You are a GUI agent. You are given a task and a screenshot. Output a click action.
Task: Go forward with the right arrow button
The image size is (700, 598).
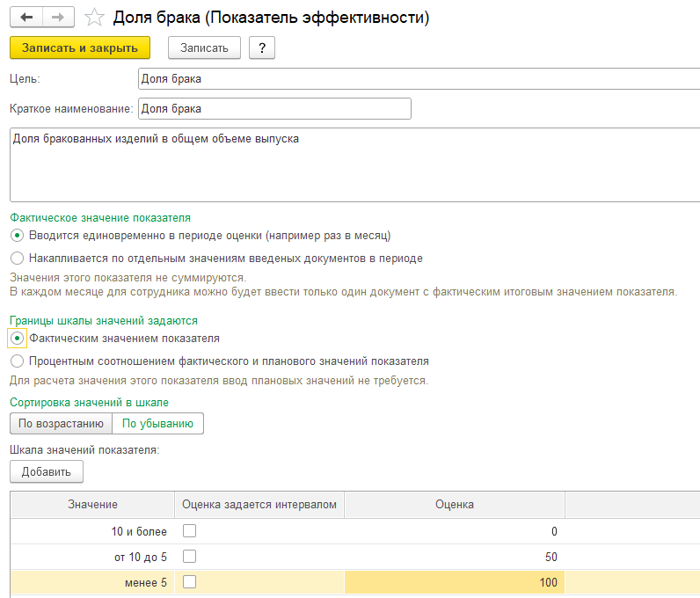pos(58,18)
